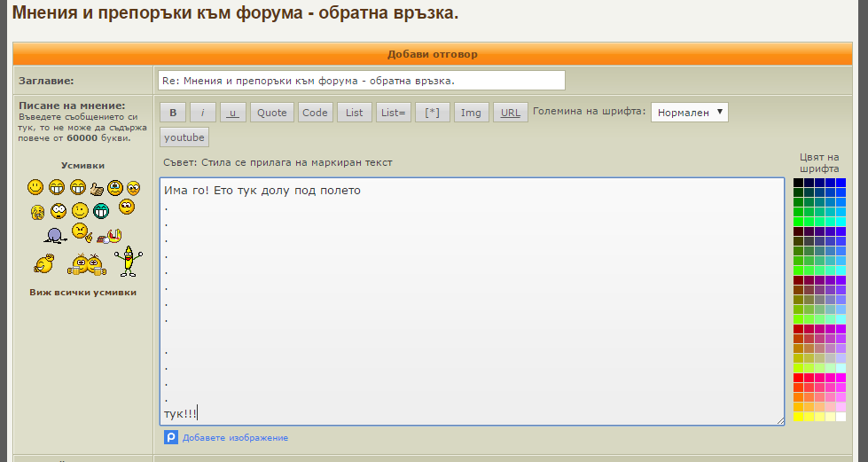The width and height of the screenshot is (868, 462).
Task: Insert a [*] list item tag
Action: (433, 113)
